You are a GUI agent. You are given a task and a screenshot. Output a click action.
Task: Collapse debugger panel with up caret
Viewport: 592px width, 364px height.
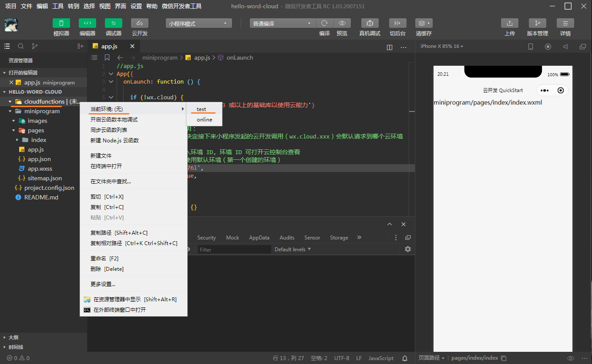[x=390, y=224]
